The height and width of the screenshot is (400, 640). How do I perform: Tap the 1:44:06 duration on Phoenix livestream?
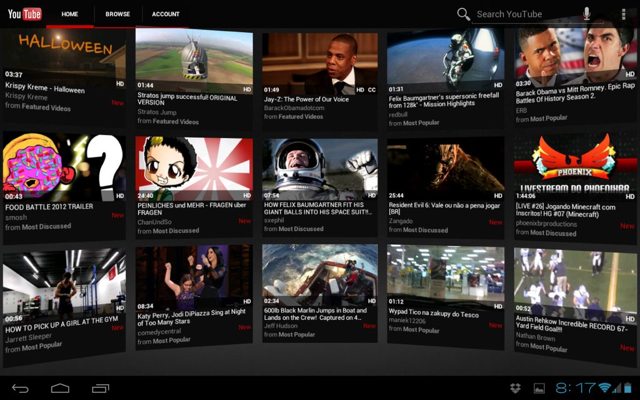(x=526, y=196)
